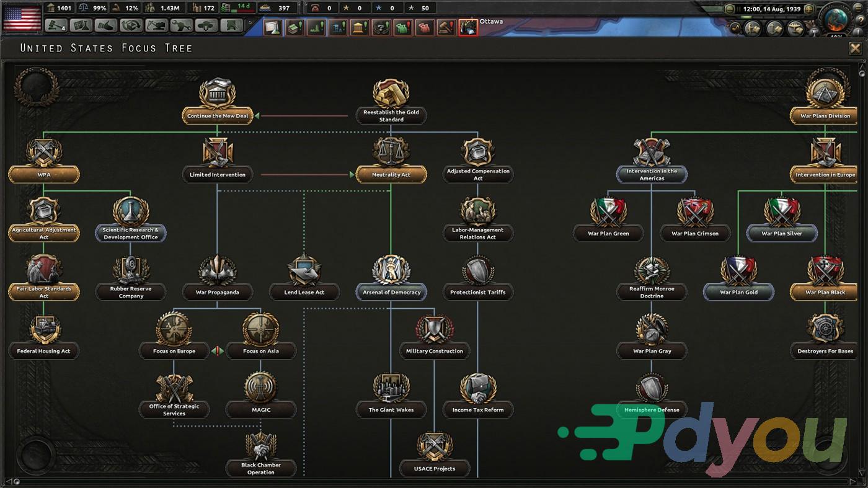This screenshot has height=488, width=868.
Task: Pick the Focus on Asia focus
Action: pyautogui.click(x=260, y=337)
